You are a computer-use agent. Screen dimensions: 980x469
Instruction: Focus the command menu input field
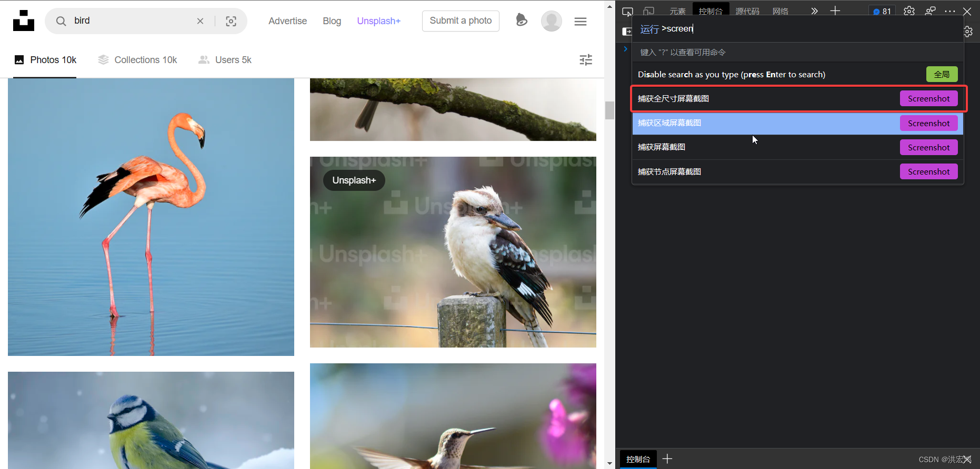click(798, 29)
